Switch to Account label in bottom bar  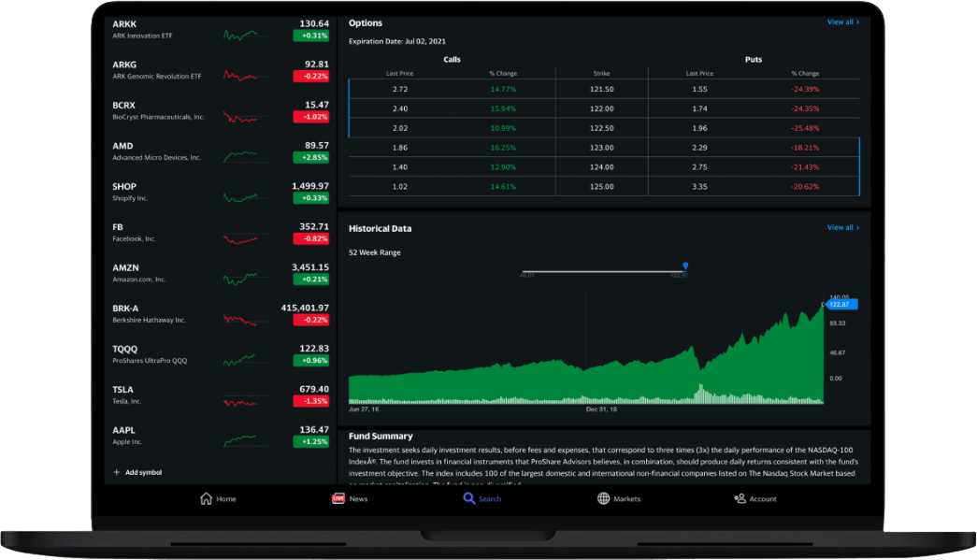click(763, 499)
